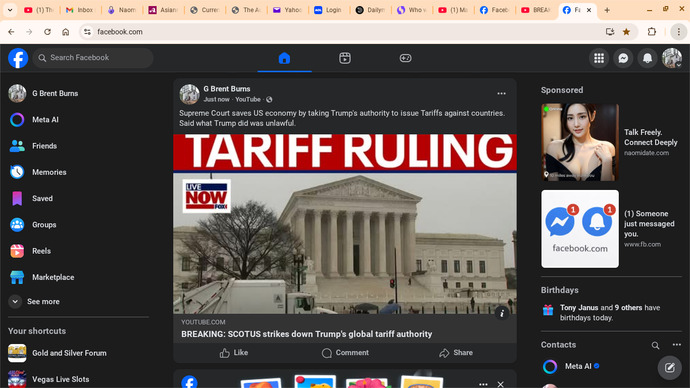690x388 pixels.
Task: Open Saved items in sidebar
Action: point(78,198)
